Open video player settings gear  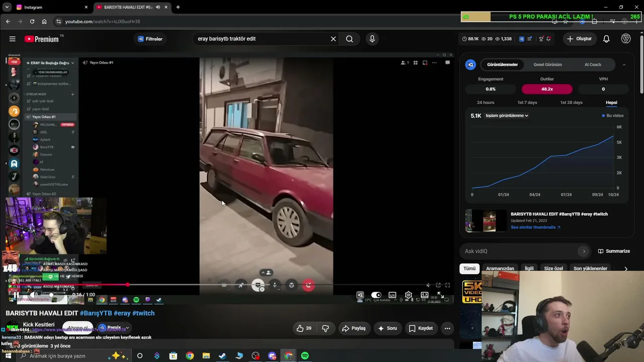coord(409,295)
